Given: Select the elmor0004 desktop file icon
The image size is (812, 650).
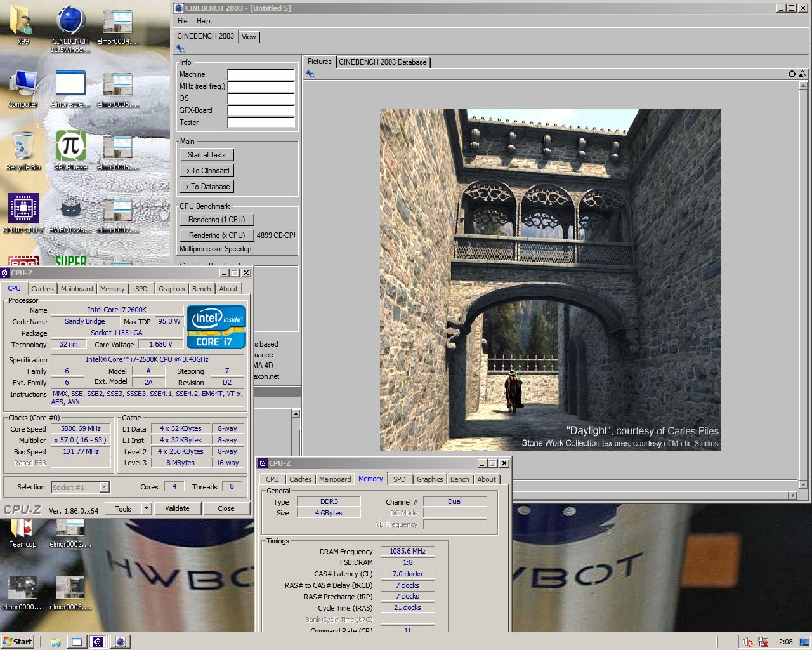Looking at the screenshot, I should point(118,27).
